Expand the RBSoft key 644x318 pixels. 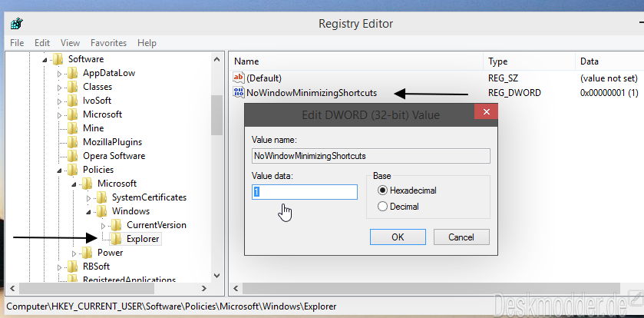(x=60, y=267)
